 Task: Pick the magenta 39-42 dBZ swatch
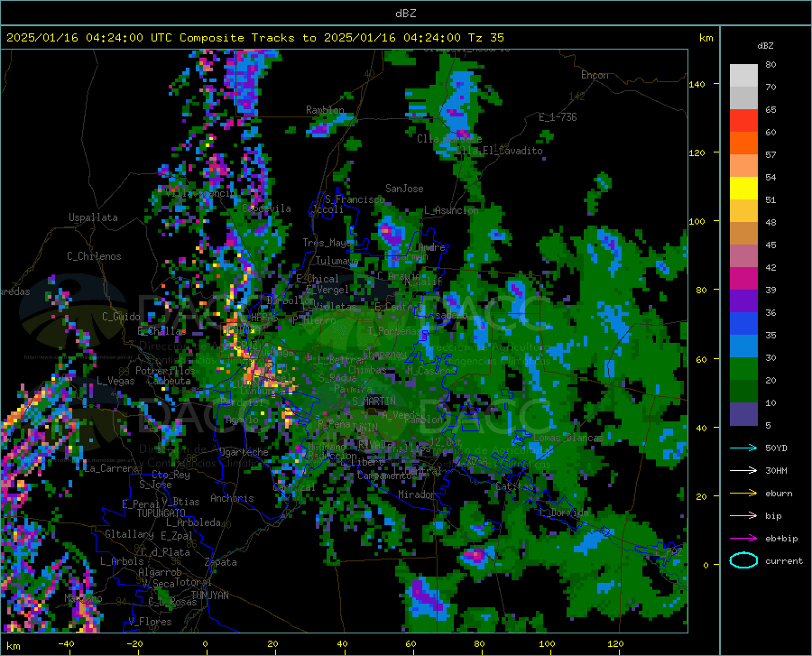[743, 279]
